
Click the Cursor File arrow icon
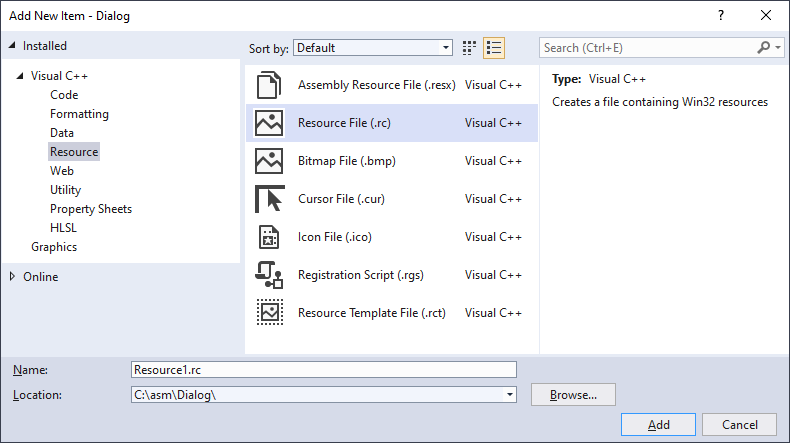(x=270, y=199)
